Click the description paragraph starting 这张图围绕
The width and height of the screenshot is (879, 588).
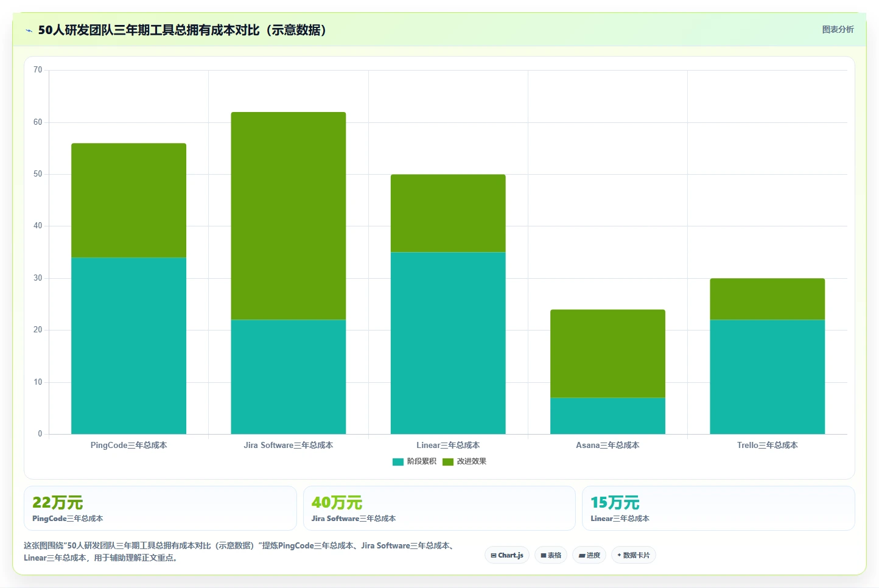coord(240,551)
